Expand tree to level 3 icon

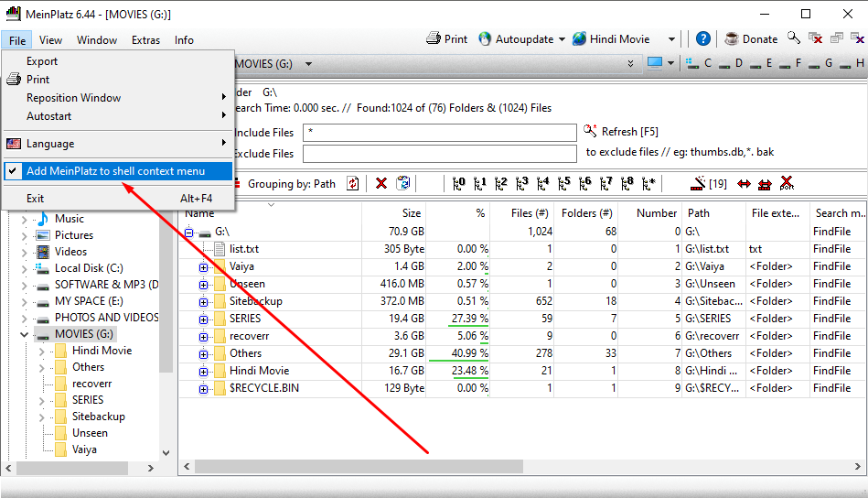click(522, 183)
